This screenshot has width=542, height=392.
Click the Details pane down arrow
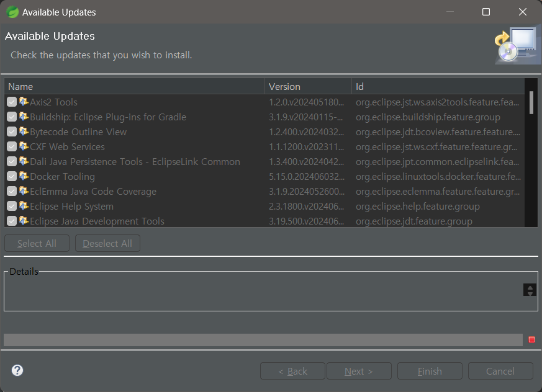pyautogui.click(x=530, y=293)
